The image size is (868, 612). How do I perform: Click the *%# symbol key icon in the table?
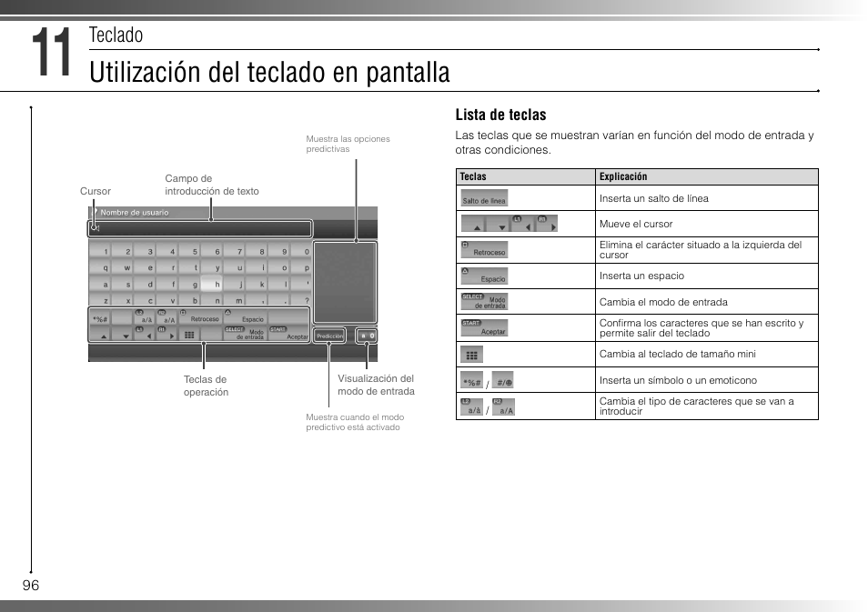(x=471, y=380)
